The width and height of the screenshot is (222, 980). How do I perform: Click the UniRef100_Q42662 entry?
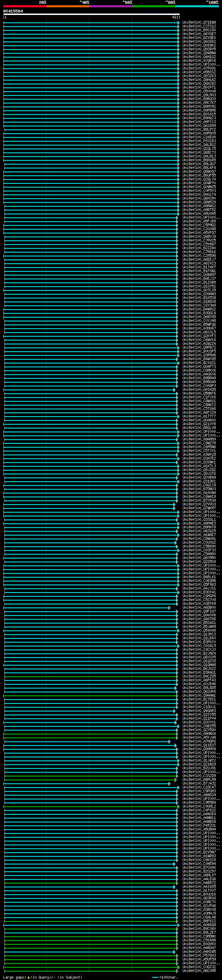tap(199, 41)
